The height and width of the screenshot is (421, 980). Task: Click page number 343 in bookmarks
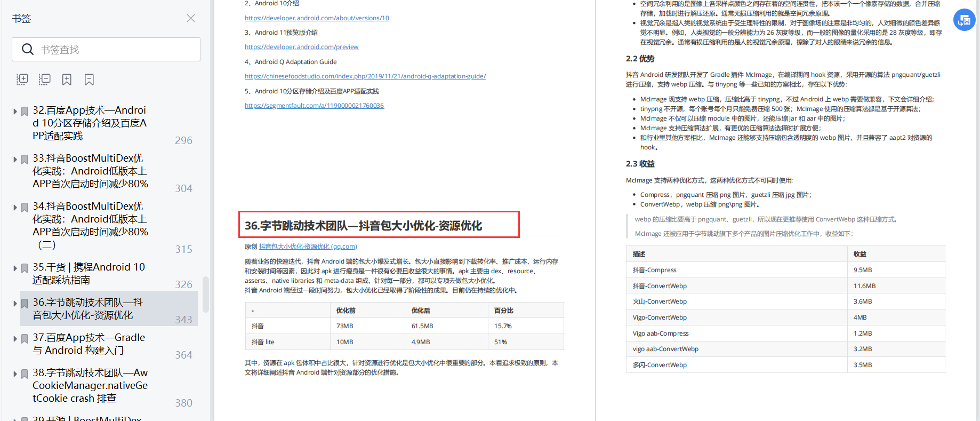(183, 320)
